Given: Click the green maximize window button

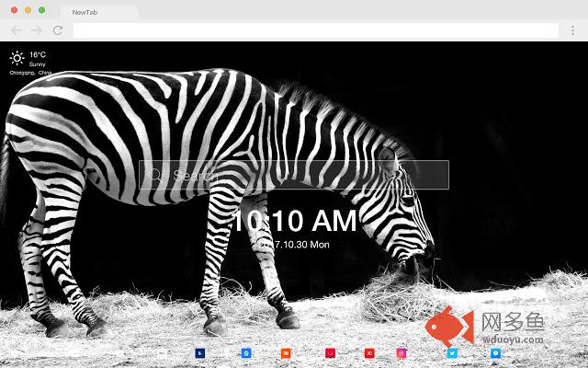Looking at the screenshot, I should (42, 10).
